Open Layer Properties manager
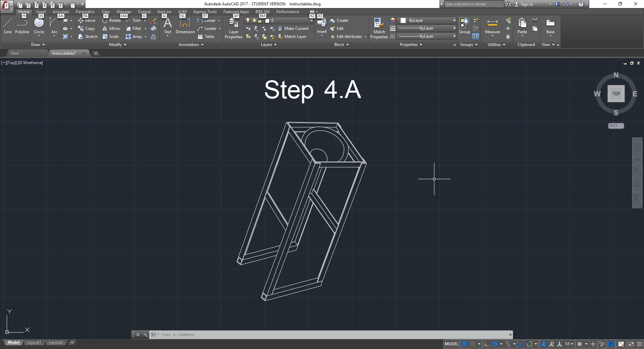Viewport: 644px width, 349px height. (233, 29)
